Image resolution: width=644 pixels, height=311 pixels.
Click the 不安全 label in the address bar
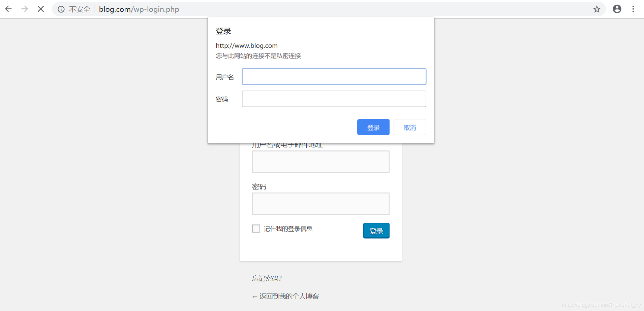(80, 9)
